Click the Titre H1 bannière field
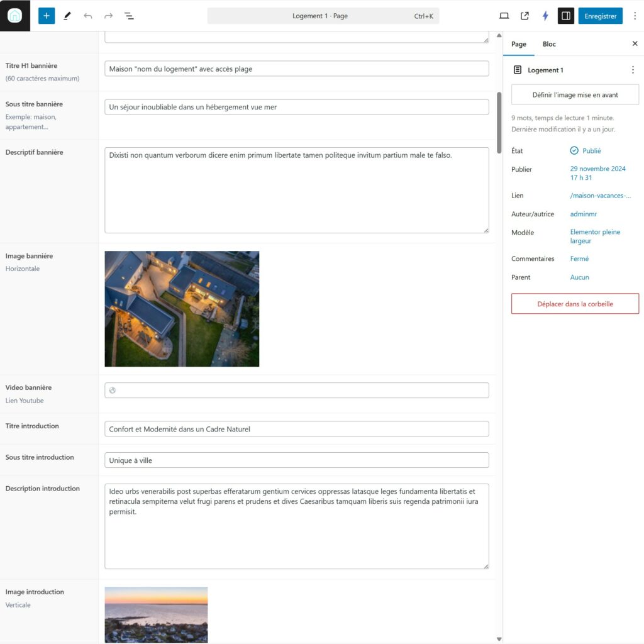 pos(297,69)
